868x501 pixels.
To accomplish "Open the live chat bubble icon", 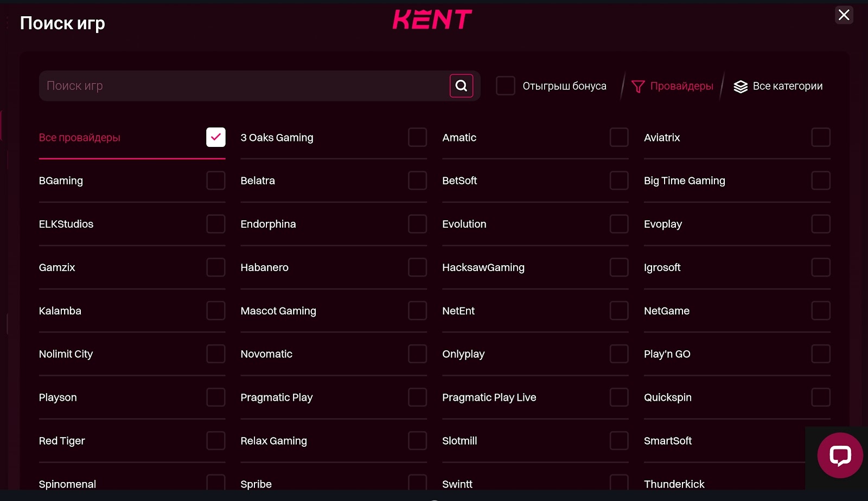I will [840, 455].
